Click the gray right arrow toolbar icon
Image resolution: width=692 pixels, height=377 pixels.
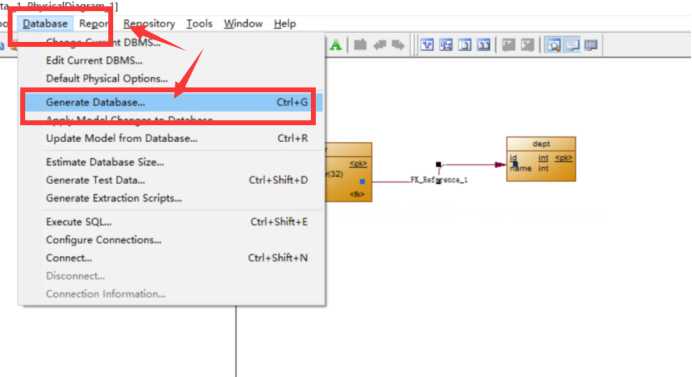[x=398, y=45]
